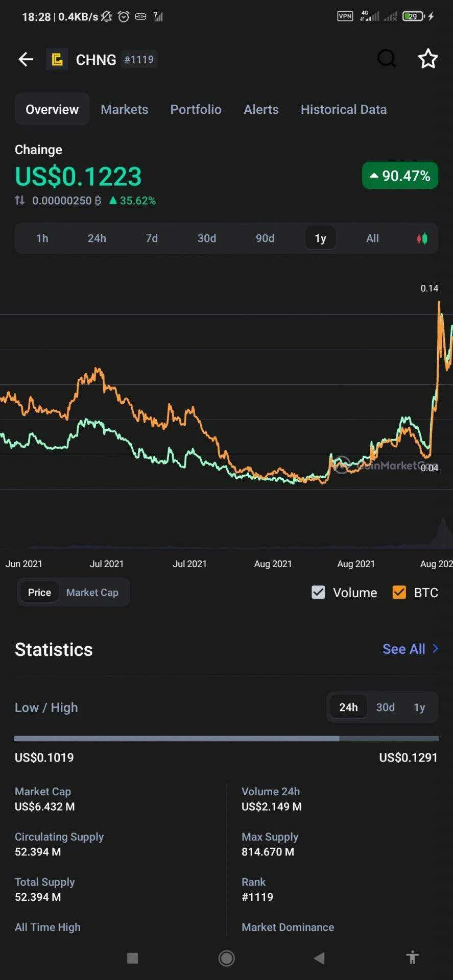The image size is (453, 980).
Task: Tap the CHNG coin logo icon
Action: pyautogui.click(x=57, y=59)
